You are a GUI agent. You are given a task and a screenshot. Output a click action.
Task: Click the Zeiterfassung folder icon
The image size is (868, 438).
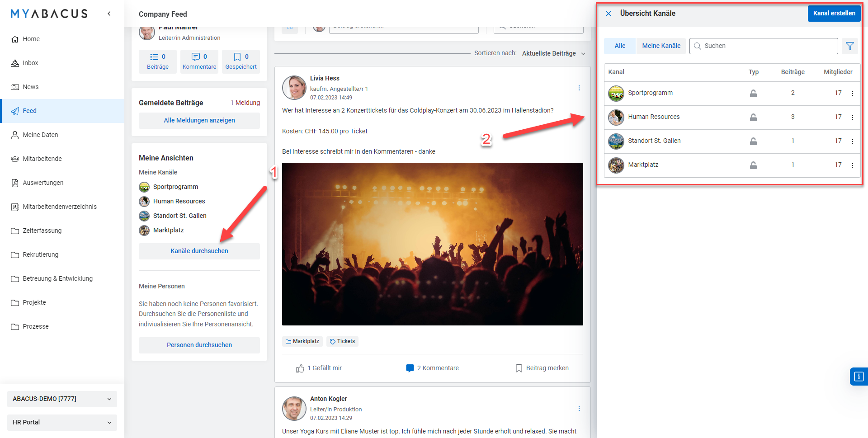[x=15, y=231]
